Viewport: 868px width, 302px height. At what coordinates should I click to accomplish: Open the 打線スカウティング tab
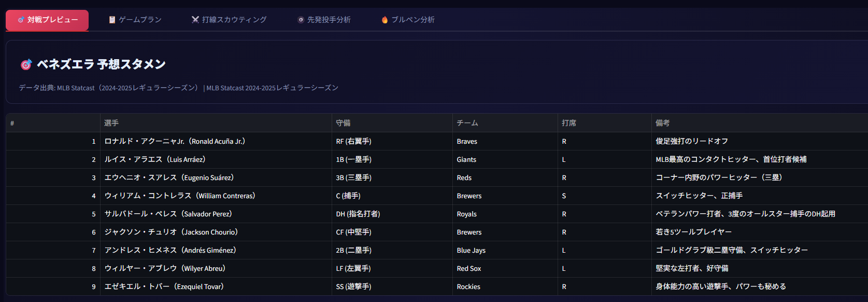pos(229,20)
